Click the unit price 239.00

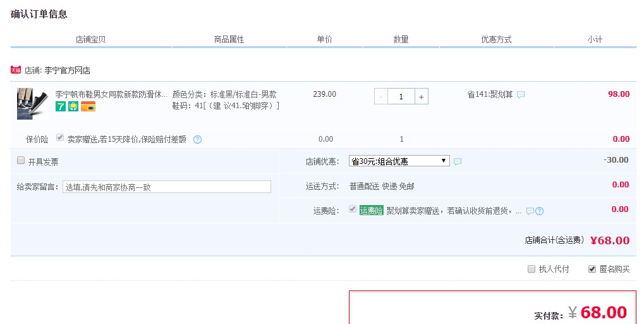pos(324,94)
